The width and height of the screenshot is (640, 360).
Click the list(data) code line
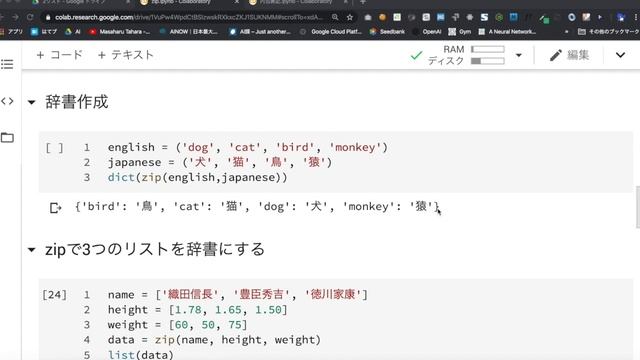point(141,355)
